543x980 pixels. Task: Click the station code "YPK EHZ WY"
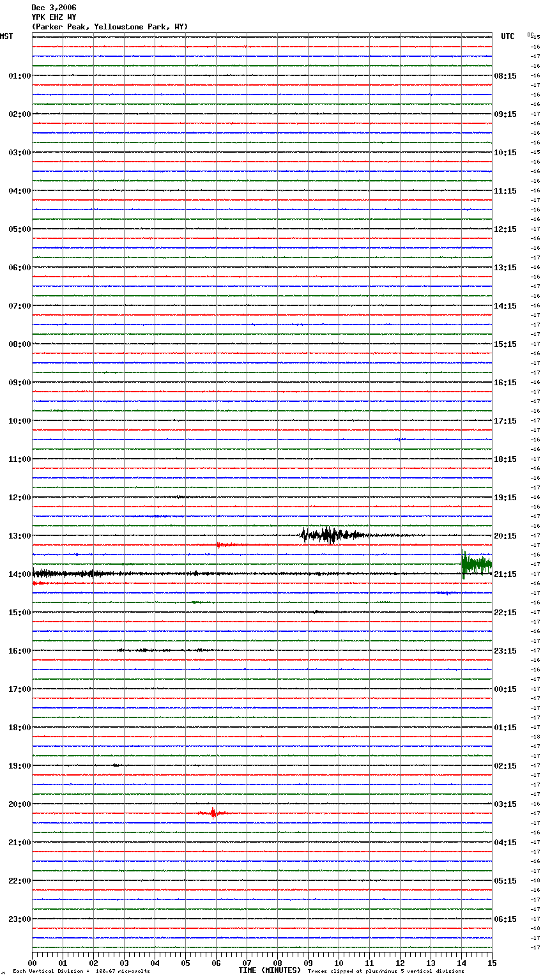[54, 17]
